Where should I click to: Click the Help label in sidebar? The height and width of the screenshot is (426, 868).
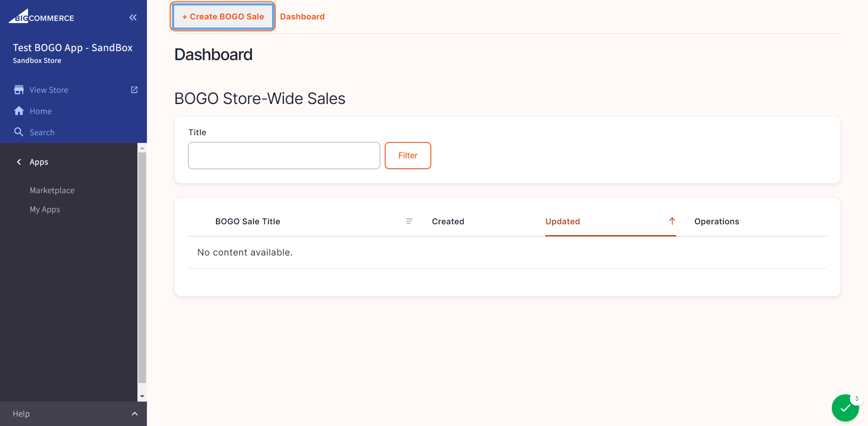click(x=21, y=414)
